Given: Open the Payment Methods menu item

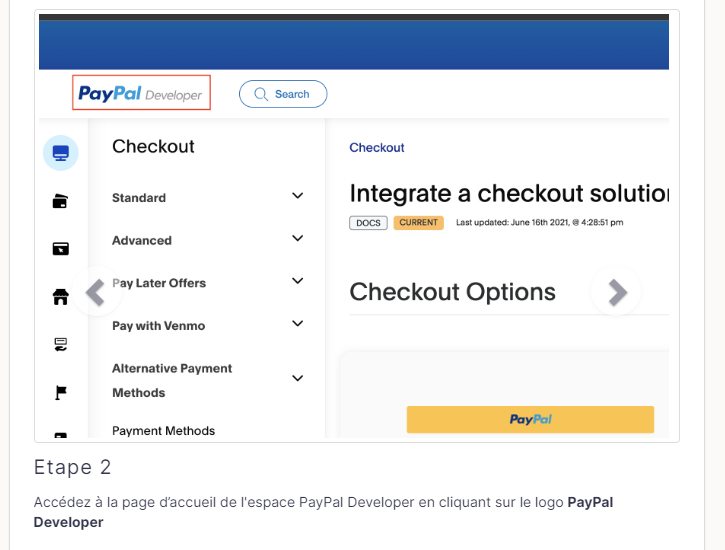Looking at the screenshot, I should click(163, 431).
